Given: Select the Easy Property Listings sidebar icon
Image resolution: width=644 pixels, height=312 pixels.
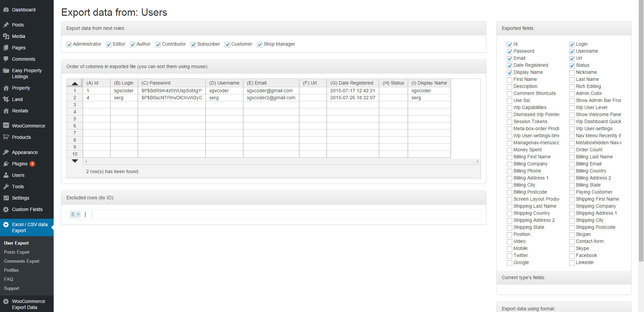Looking at the screenshot, I should click(x=7, y=70).
